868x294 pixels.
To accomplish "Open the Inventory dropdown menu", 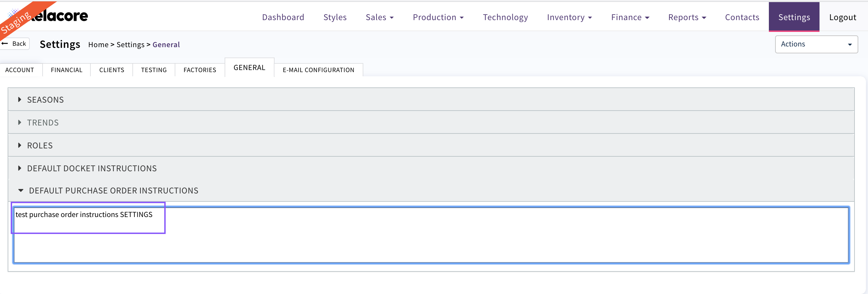I will 569,17.
